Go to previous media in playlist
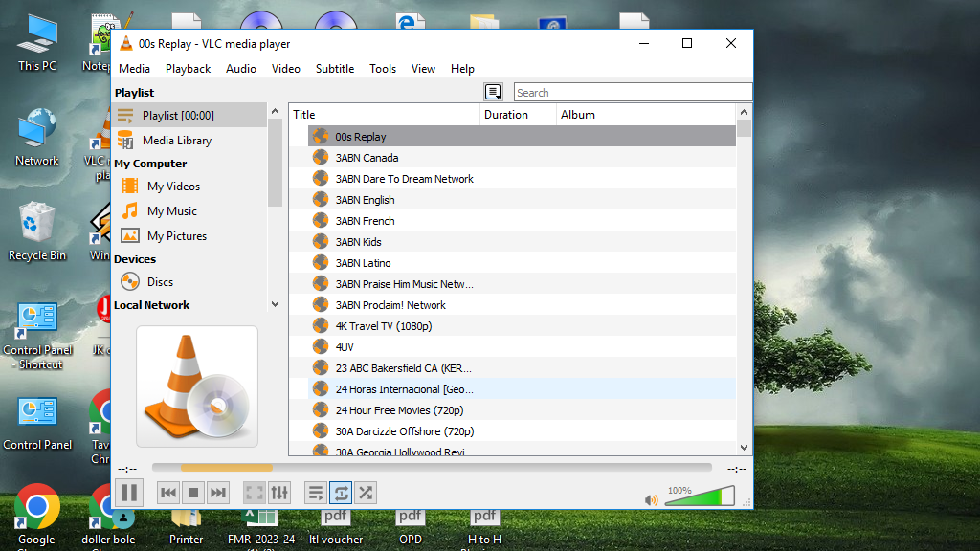Image resolution: width=980 pixels, height=551 pixels. pos(168,493)
